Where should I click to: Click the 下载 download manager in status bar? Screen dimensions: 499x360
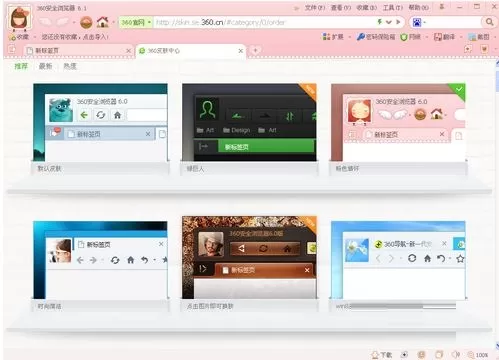pos(382,355)
